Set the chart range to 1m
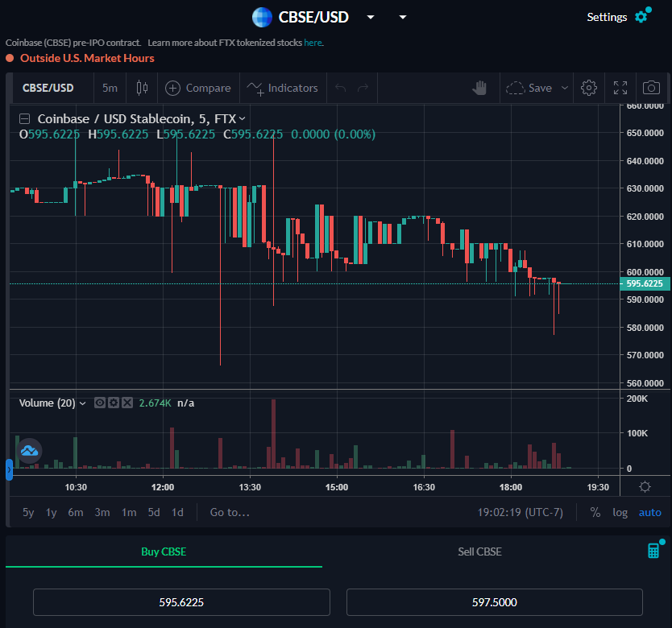The height and width of the screenshot is (628, 672). pos(129,512)
